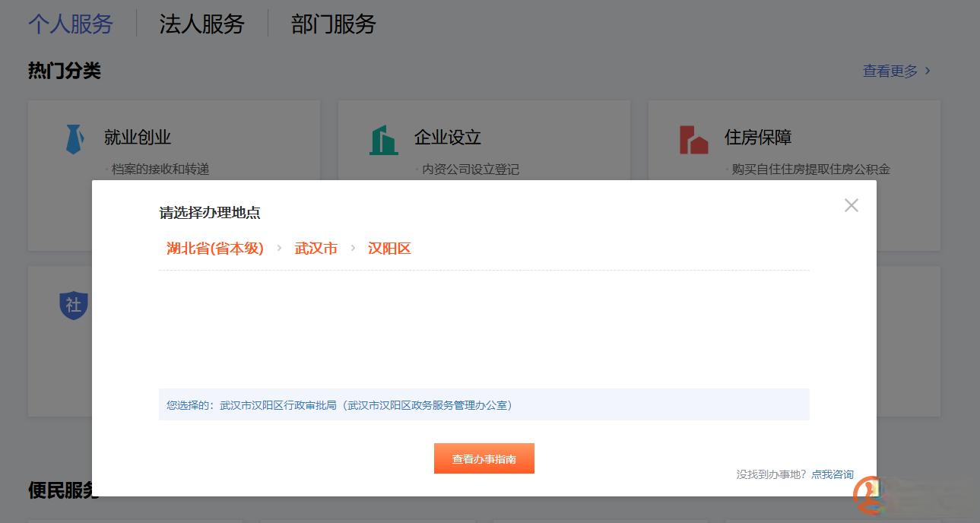
Task: Switch to 部门服务 tab
Action: (334, 24)
